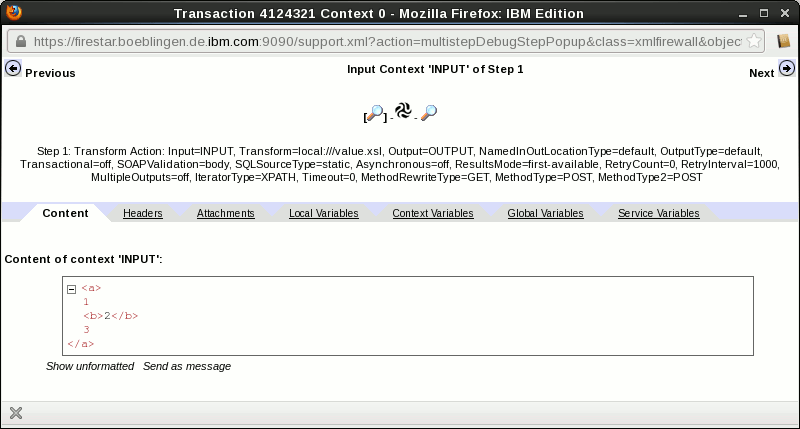Click the input context magnifier icon
This screenshot has height=429, width=800.
(x=376, y=114)
